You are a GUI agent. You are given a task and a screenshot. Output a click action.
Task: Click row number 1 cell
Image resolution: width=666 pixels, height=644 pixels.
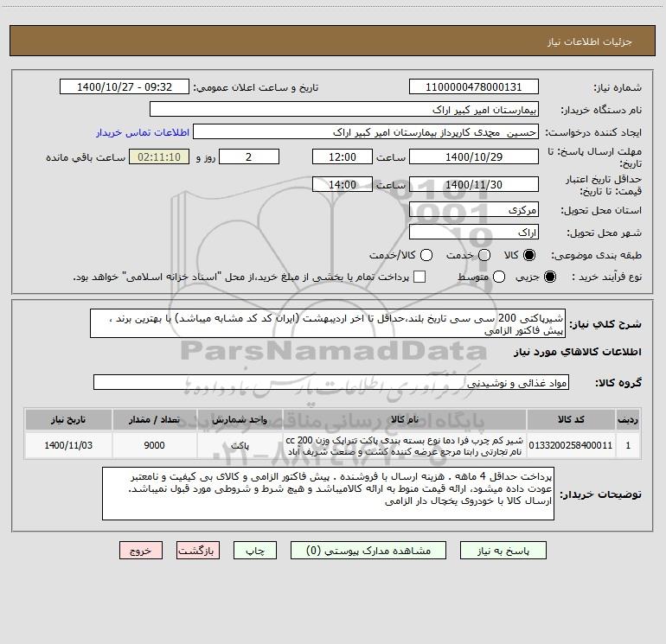tap(628, 445)
